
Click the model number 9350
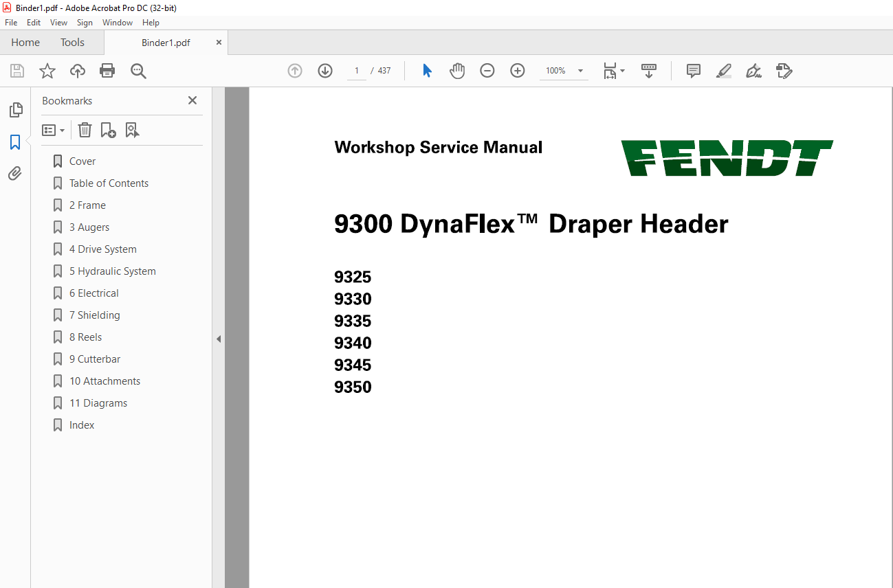click(353, 387)
